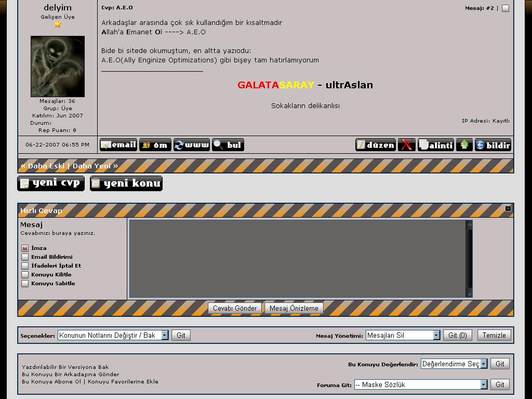Check the Konuyu Kilitle option
This screenshot has height=399, width=532.
[x=25, y=275]
